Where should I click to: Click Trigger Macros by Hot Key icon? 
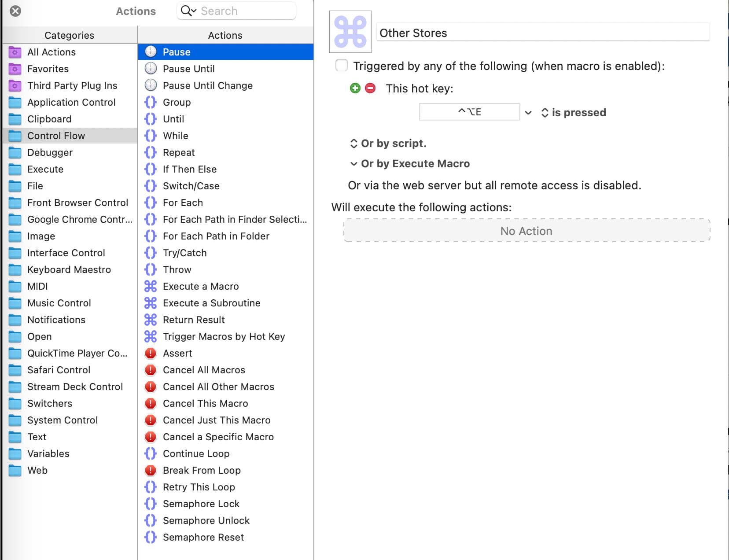(151, 336)
